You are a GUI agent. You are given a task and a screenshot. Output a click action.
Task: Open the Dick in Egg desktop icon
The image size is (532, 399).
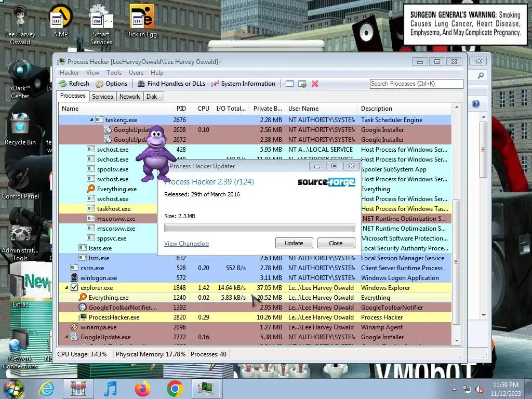pos(141,21)
